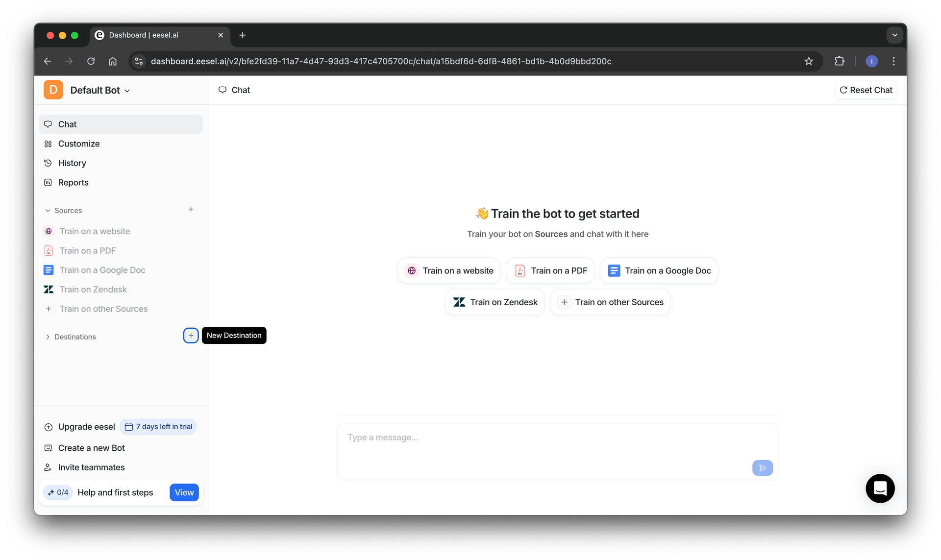Select the Dashboard | eesel.ai tab
The width and height of the screenshot is (941, 560).
160,35
